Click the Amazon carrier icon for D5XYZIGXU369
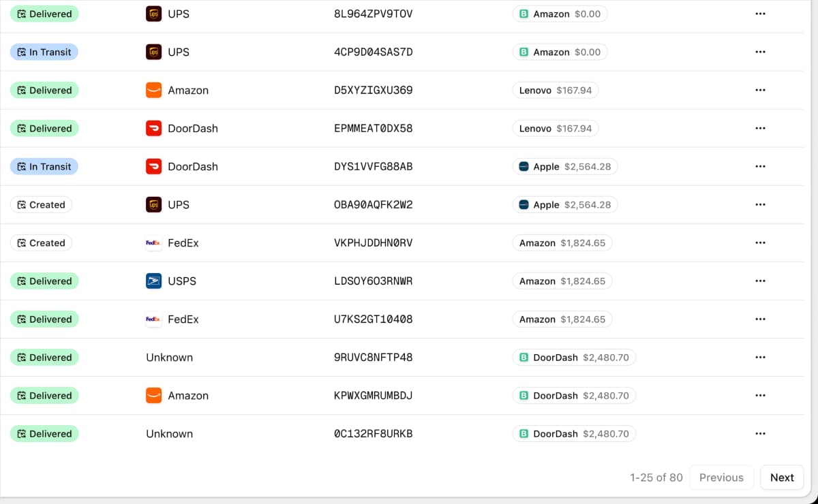This screenshot has width=818, height=504. click(153, 90)
